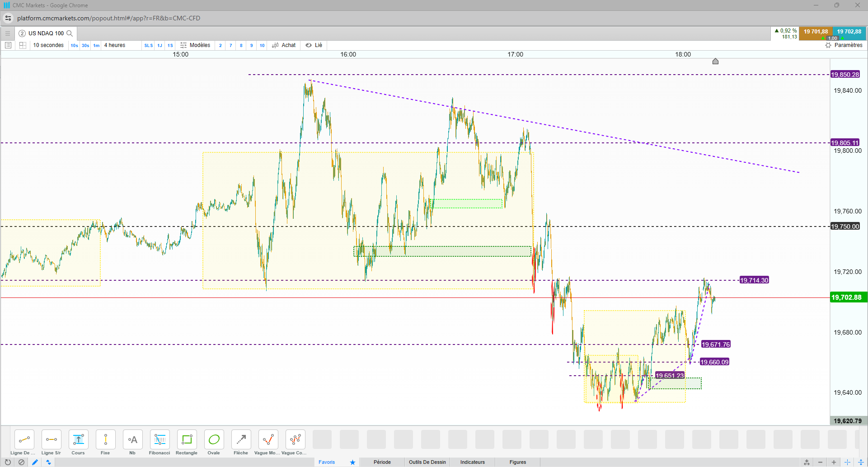
Task: Select the Fibonacci drawing tool
Action: (160, 442)
